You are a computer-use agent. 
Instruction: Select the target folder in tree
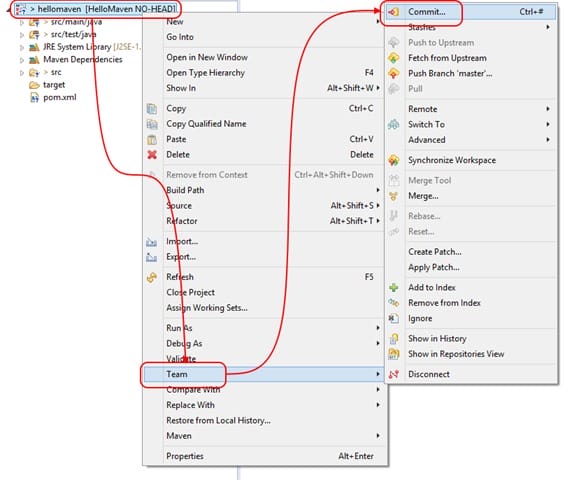click(54, 85)
